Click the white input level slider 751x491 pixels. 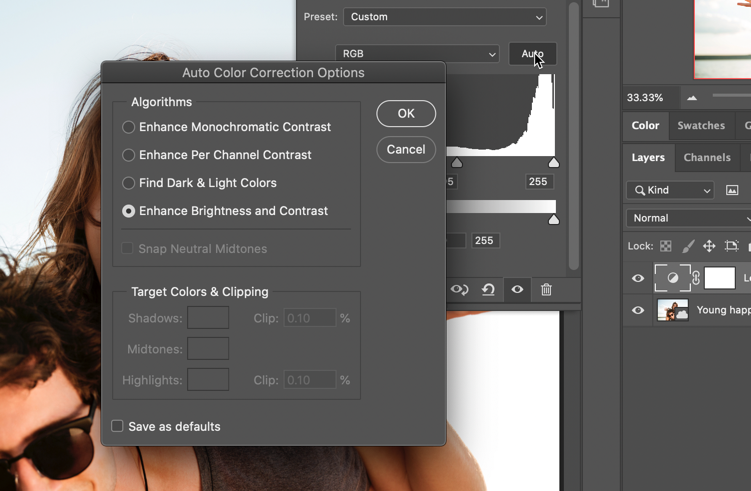click(x=554, y=162)
